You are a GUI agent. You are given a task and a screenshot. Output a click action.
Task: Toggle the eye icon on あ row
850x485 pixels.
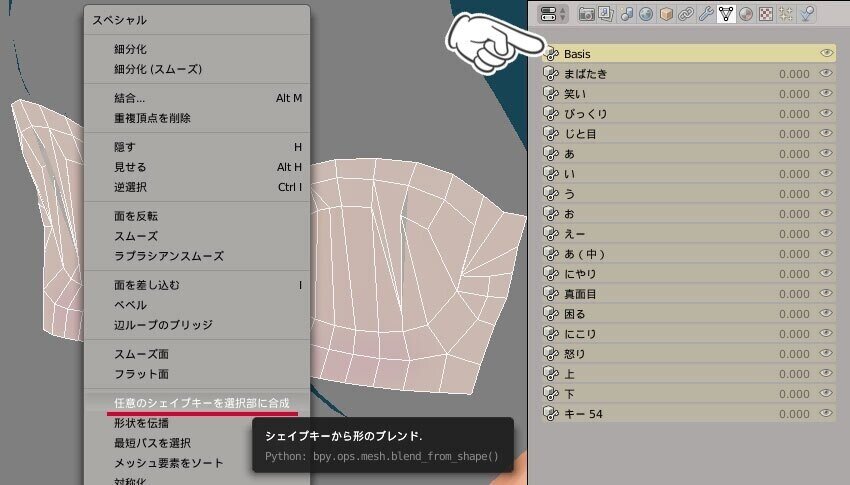pyautogui.click(x=826, y=153)
